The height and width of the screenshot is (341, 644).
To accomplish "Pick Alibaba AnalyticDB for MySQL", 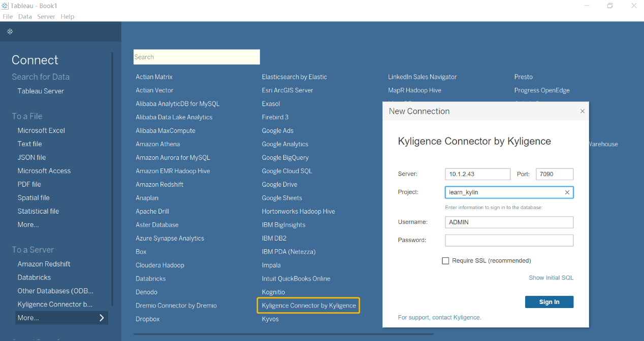I will tap(177, 104).
